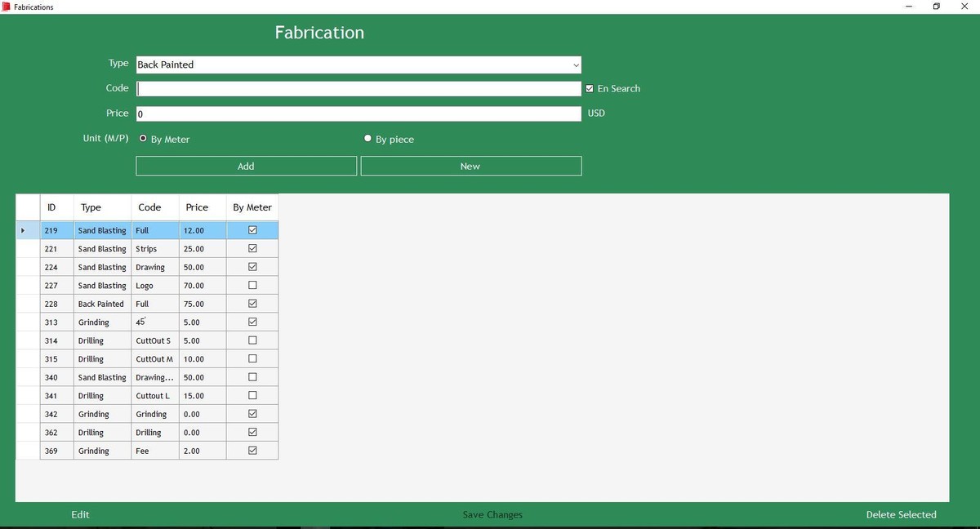Toggle By Meter checkbox for row 227
The image size is (980, 529).
(252, 286)
